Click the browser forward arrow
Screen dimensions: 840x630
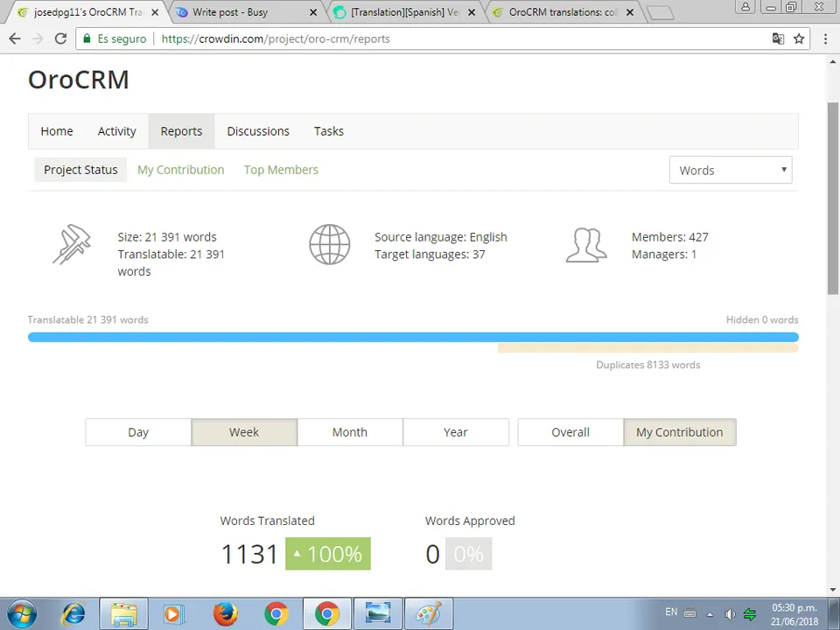coord(38,38)
